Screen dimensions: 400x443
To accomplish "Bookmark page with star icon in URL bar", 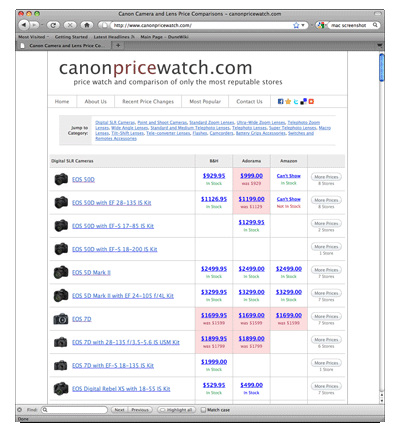I will pyautogui.click(x=296, y=25).
